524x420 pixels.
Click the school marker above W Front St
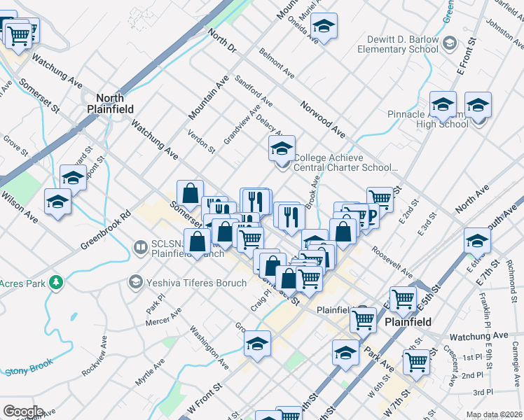[x=257, y=345]
